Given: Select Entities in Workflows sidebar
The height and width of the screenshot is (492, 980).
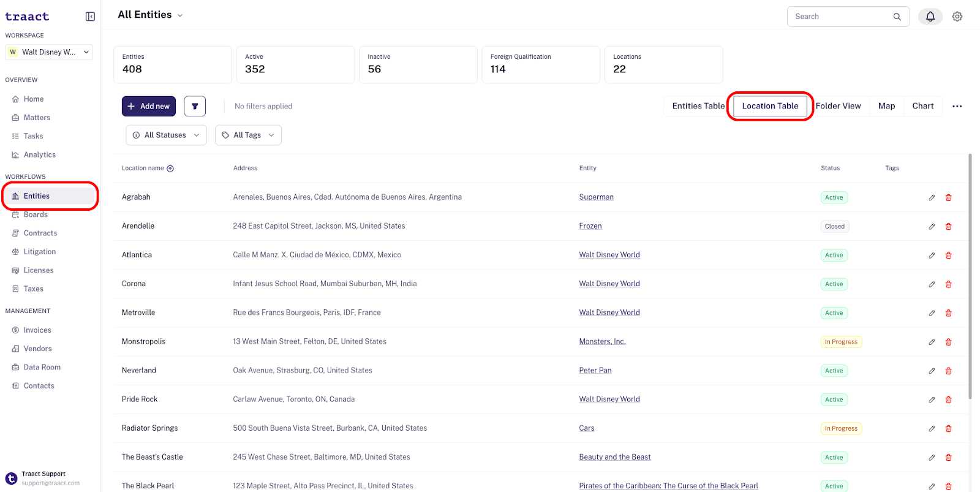Looking at the screenshot, I should [49, 196].
